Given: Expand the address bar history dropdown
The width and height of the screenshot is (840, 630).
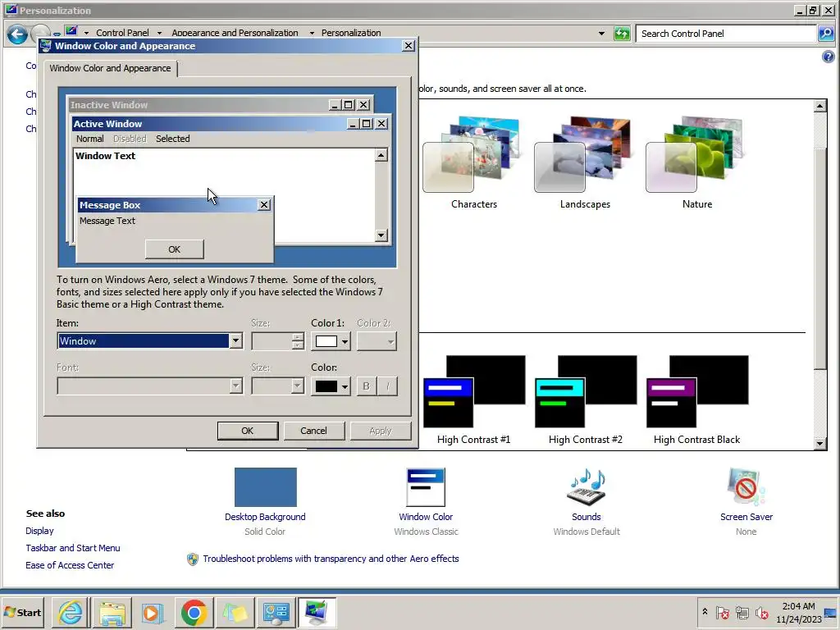Looking at the screenshot, I should [601, 33].
